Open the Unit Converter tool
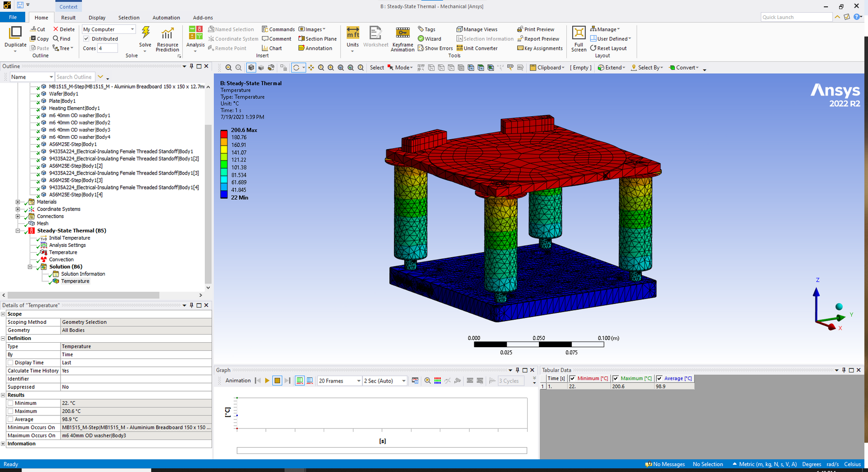 pos(477,48)
